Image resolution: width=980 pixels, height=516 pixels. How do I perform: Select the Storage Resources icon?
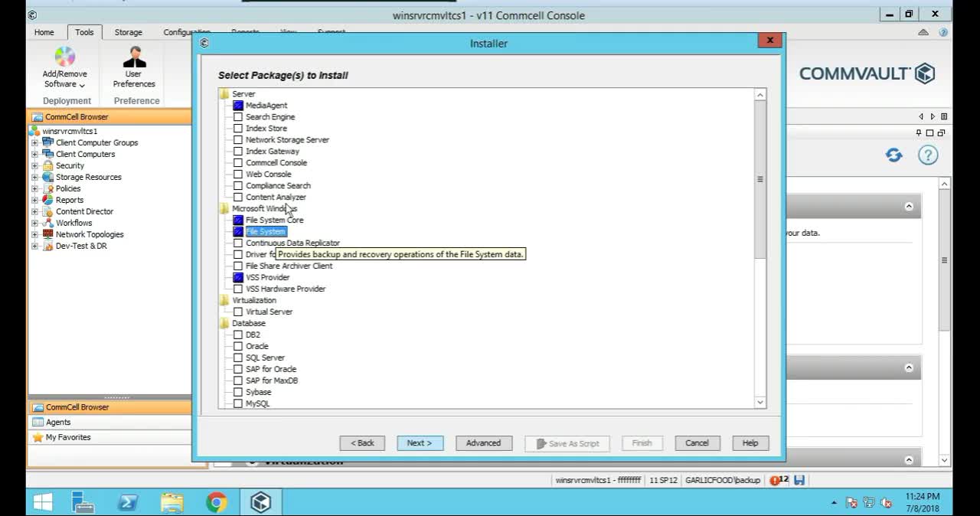(47, 177)
